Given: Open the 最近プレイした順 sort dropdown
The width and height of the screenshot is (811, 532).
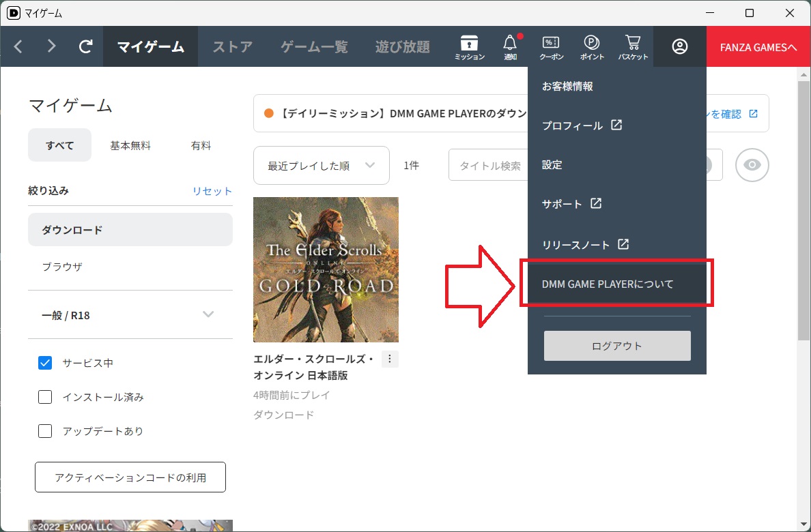Looking at the screenshot, I should pyautogui.click(x=322, y=166).
